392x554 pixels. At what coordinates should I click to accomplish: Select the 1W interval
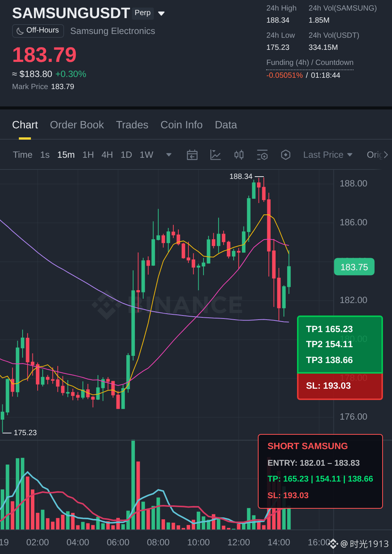[x=146, y=155]
